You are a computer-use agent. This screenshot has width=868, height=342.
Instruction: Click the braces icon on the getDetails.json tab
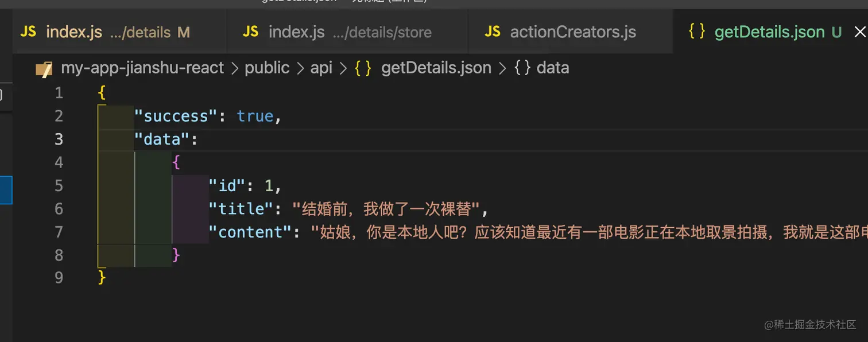(x=697, y=32)
